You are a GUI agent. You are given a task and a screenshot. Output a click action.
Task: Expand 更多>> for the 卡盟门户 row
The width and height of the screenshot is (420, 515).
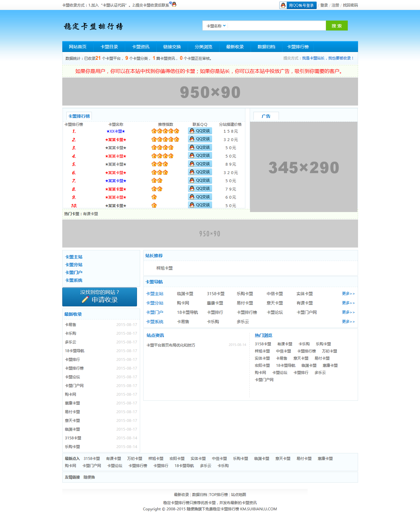(x=348, y=312)
